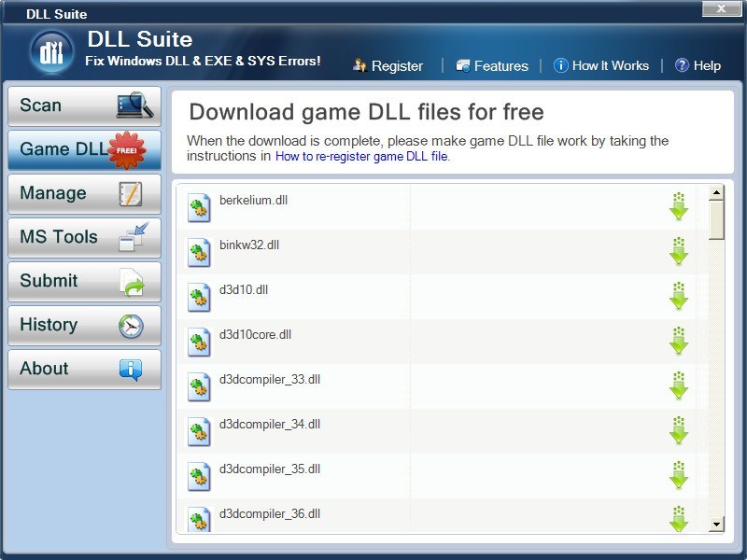Select the d3dcompiler_36.dll file name
This screenshot has width=747, height=560.
click(x=270, y=514)
